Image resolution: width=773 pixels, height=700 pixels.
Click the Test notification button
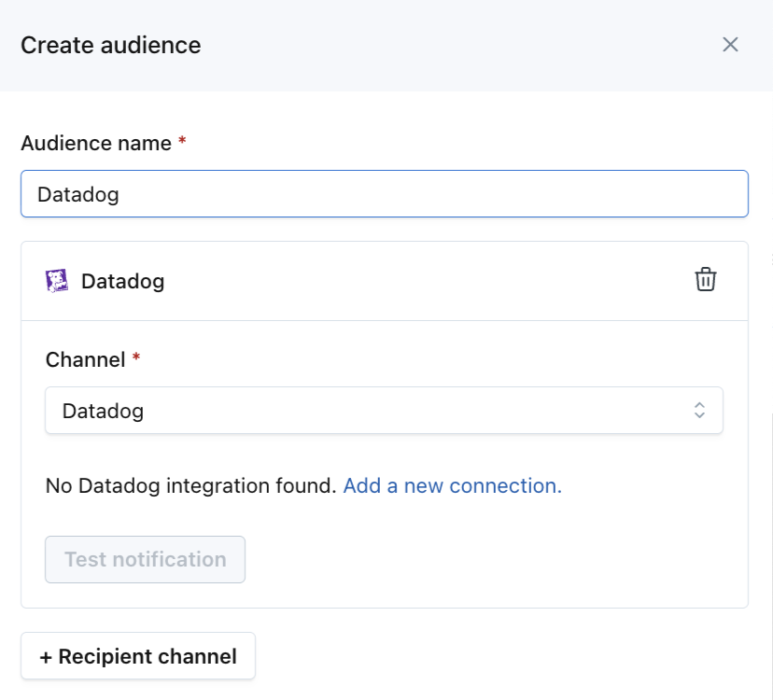pos(145,559)
